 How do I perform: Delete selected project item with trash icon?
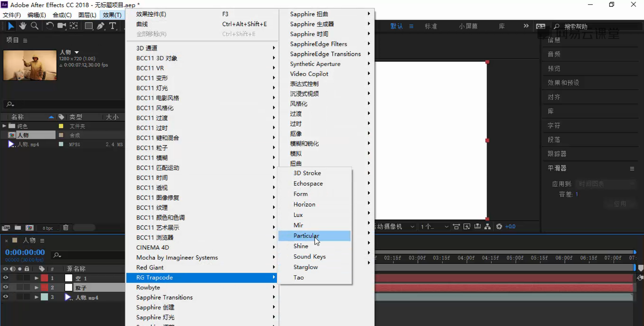[x=66, y=228]
